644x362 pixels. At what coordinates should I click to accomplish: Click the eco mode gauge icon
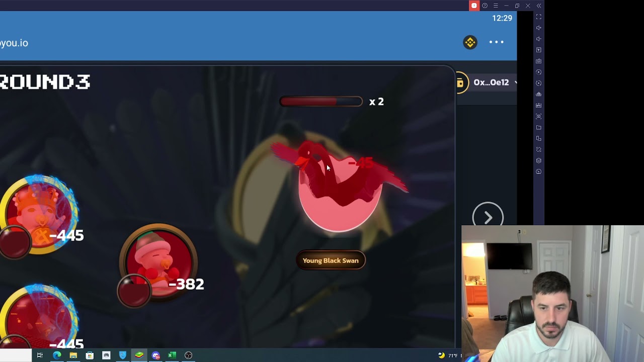point(538,172)
